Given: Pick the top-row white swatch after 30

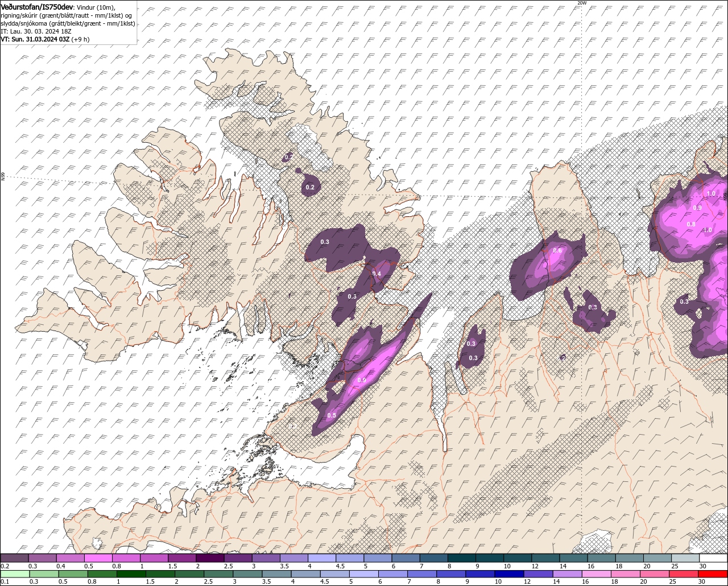Looking at the screenshot, I should tap(714, 558).
